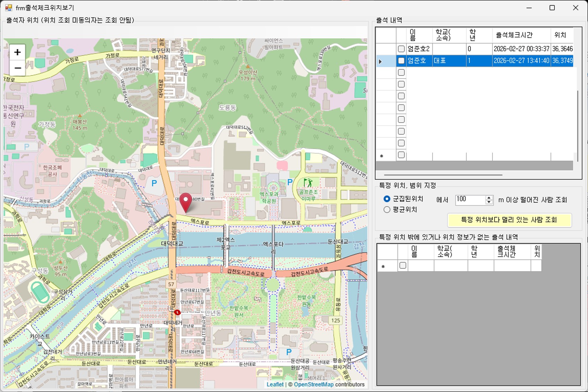Image resolution: width=588 pixels, height=392 pixels.
Task: Click the grade cell showing 0 for 엄준호2
Action: click(479, 49)
